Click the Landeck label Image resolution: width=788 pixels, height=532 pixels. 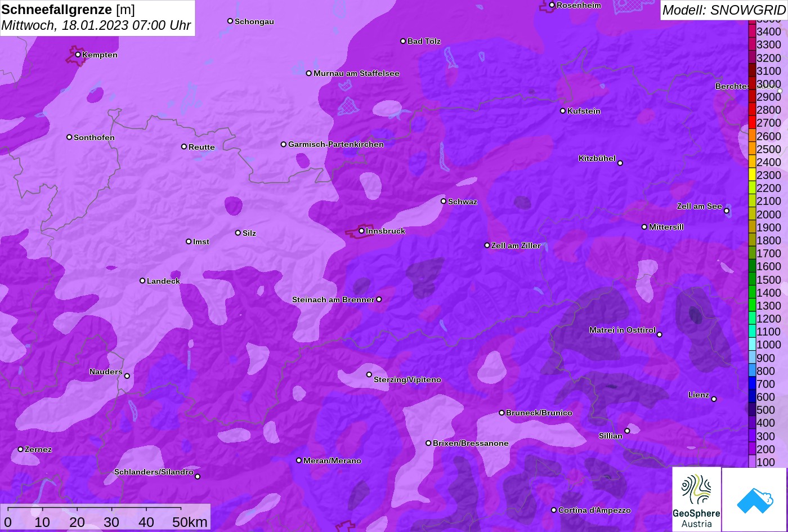[163, 281]
